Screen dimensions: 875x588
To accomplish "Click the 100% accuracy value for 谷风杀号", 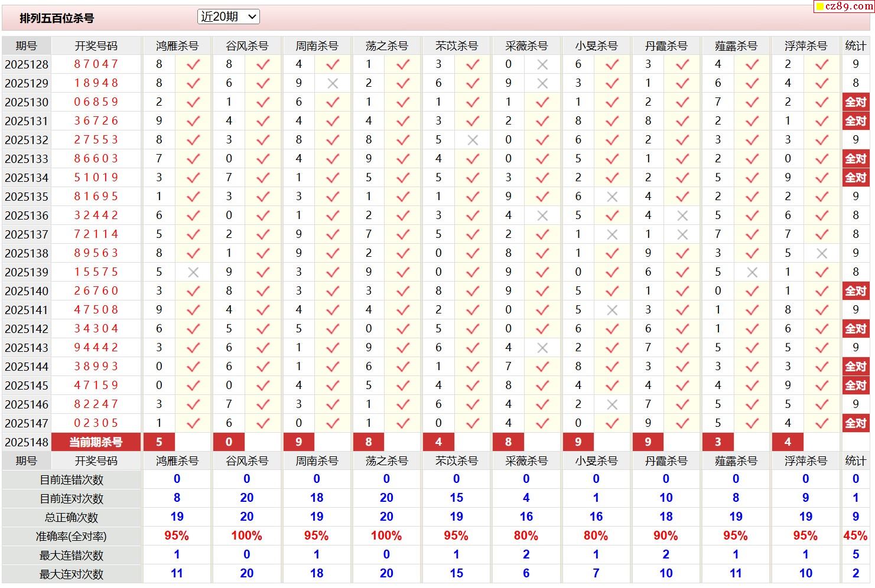I will [x=246, y=536].
